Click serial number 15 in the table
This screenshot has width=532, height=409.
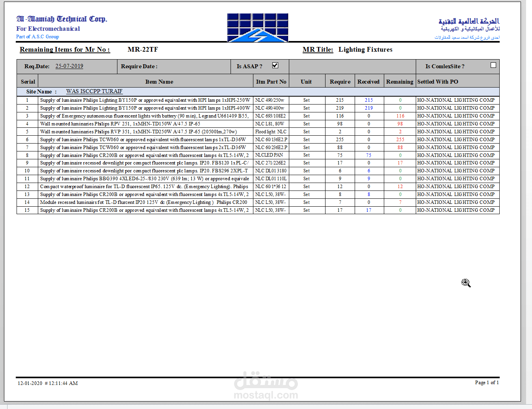click(27, 210)
